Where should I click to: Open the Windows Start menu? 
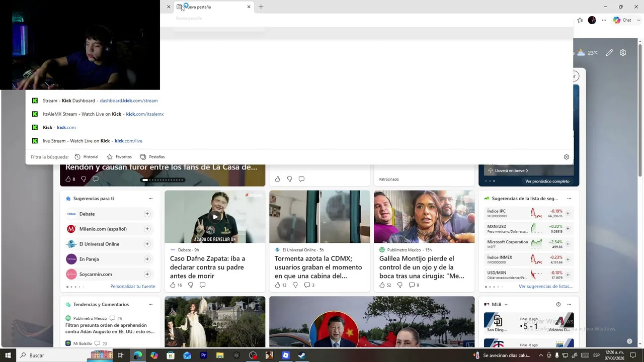[8, 355]
